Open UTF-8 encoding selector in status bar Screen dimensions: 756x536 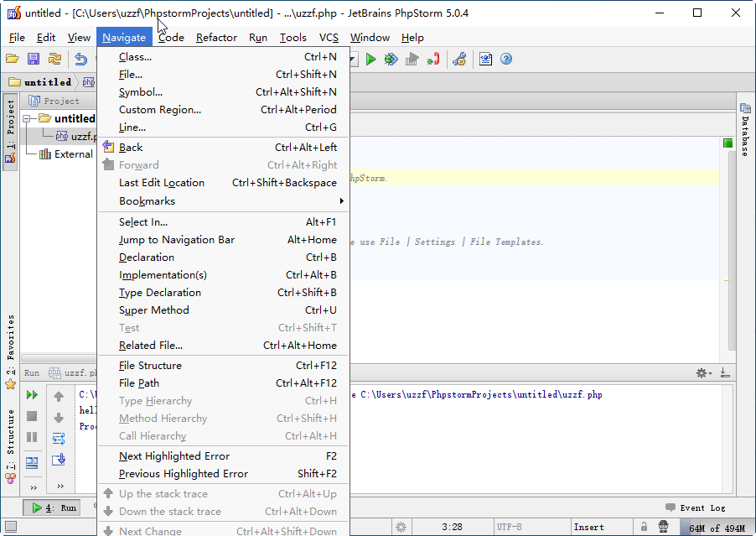tap(509, 527)
